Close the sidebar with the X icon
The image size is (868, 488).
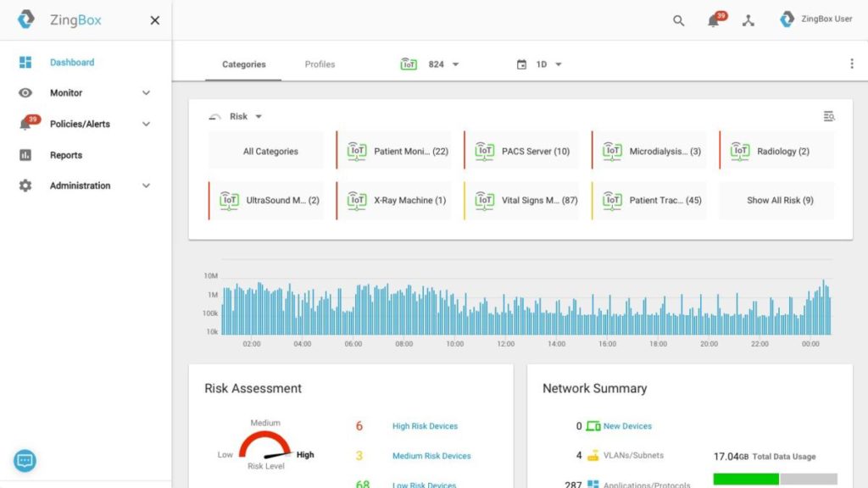pyautogui.click(x=154, y=20)
